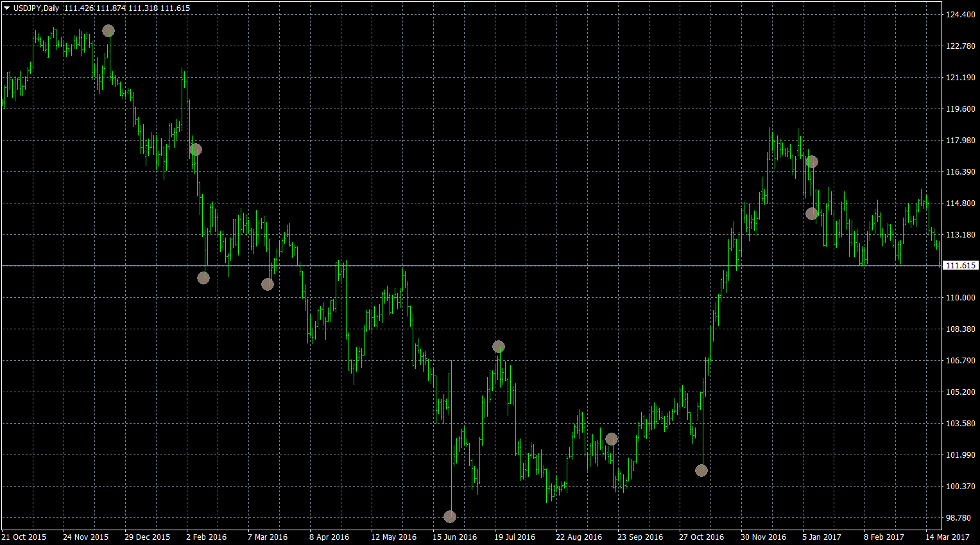Screen dimensions: 980x545
Task: Click the 106.790 price axis label
Action: click(x=961, y=361)
